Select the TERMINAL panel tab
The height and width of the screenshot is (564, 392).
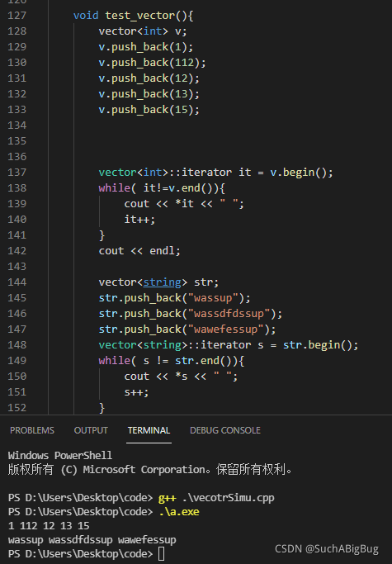(149, 430)
